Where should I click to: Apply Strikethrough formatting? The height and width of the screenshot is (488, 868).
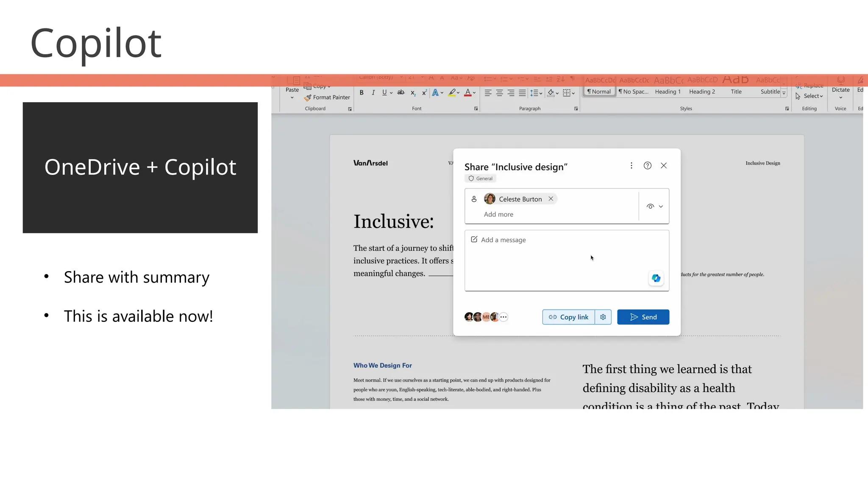401,93
